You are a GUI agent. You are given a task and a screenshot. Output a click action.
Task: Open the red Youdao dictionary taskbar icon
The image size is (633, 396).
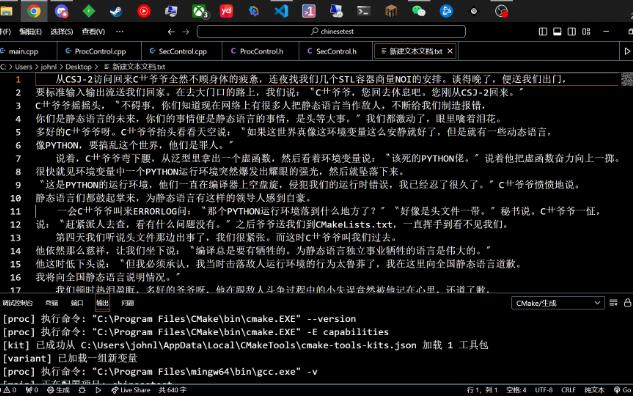coord(226,11)
